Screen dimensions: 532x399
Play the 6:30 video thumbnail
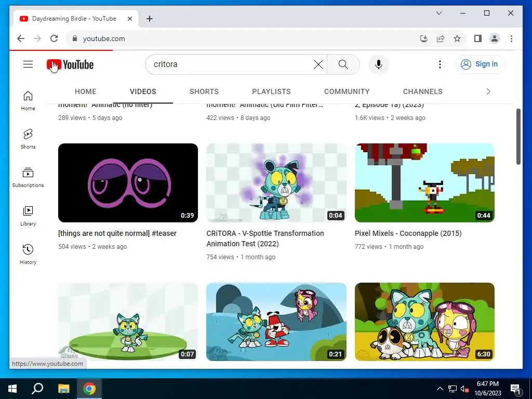coord(424,322)
